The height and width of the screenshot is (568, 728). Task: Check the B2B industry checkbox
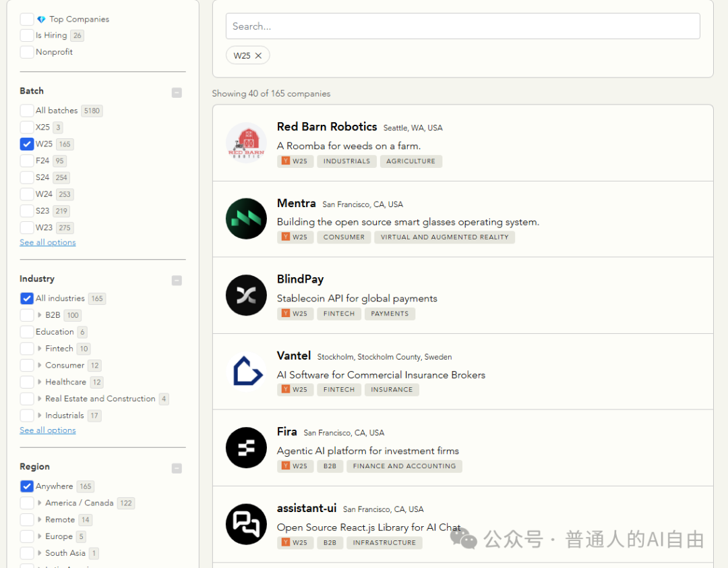(x=27, y=315)
